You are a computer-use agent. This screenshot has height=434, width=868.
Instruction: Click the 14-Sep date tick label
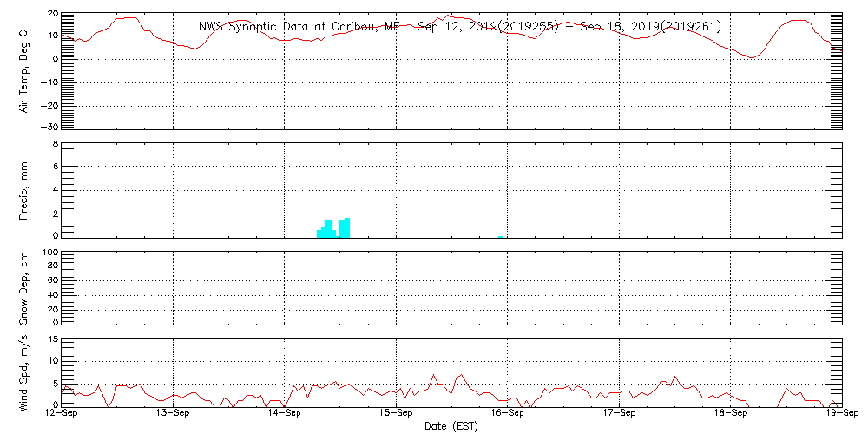coord(285,415)
